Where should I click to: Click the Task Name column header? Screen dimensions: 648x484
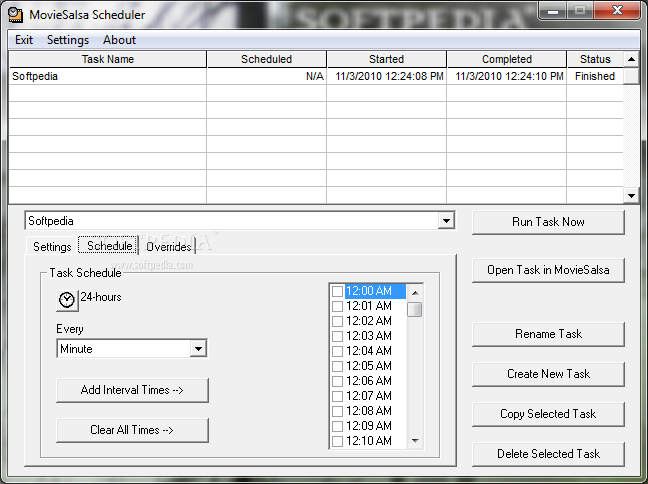(107, 59)
